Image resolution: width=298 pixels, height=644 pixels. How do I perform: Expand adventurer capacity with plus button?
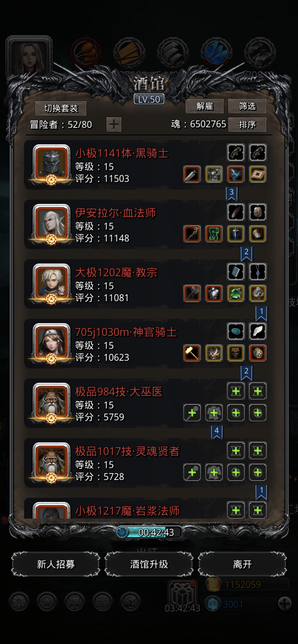[114, 125]
